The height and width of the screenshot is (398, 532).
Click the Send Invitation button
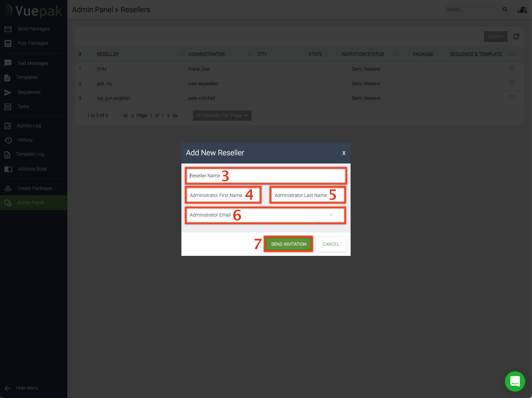pos(289,244)
